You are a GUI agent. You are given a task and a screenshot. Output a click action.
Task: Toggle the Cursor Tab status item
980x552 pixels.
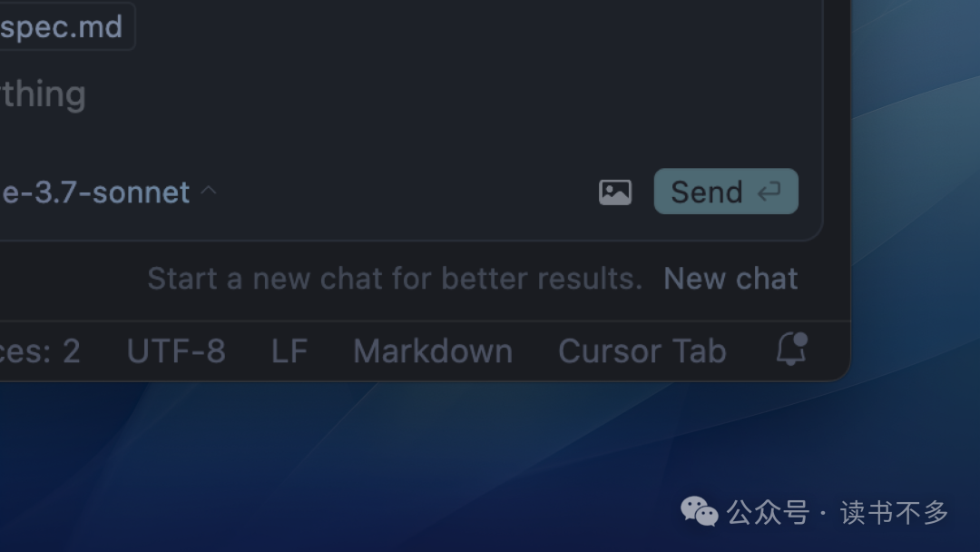click(x=642, y=350)
